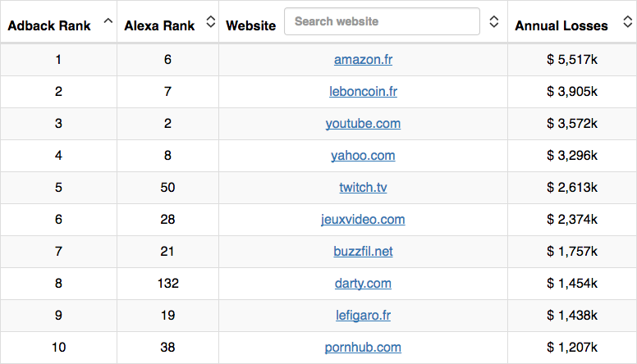Click the Website column header label

coord(250,26)
